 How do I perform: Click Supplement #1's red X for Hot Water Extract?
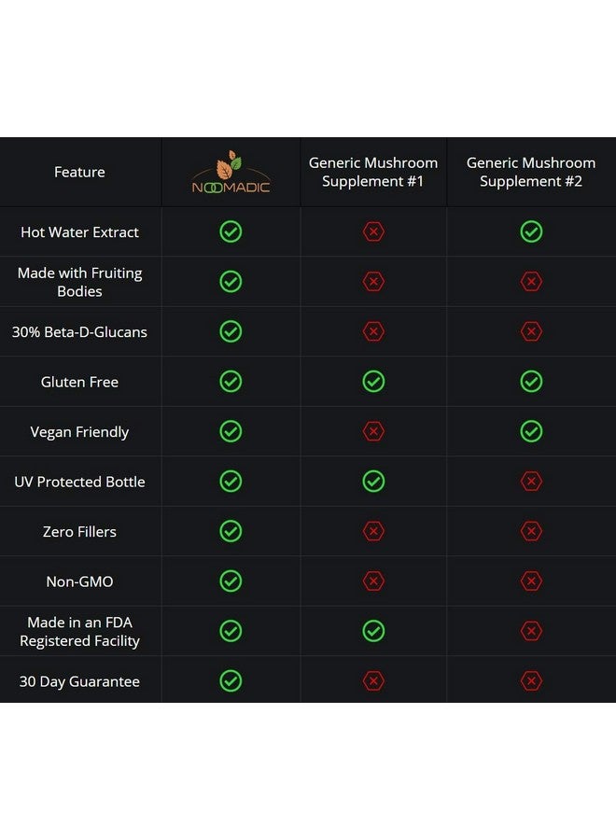[373, 232]
